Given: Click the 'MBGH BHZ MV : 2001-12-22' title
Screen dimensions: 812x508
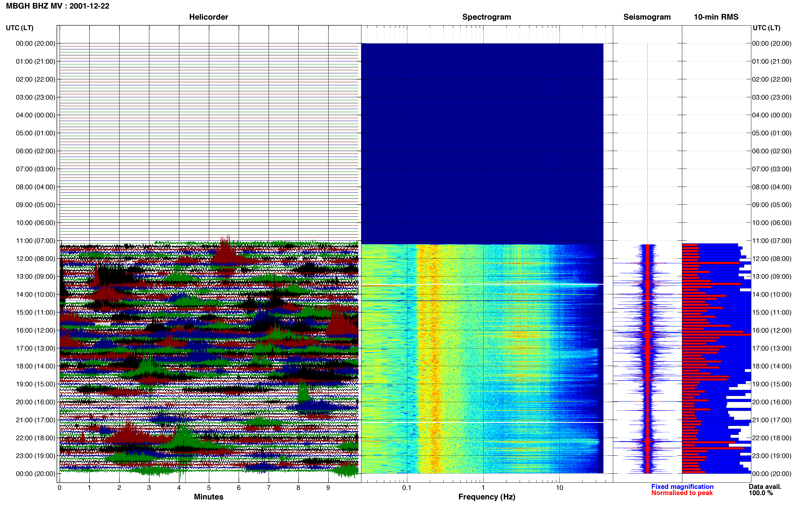Looking at the screenshot, I should point(57,6).
